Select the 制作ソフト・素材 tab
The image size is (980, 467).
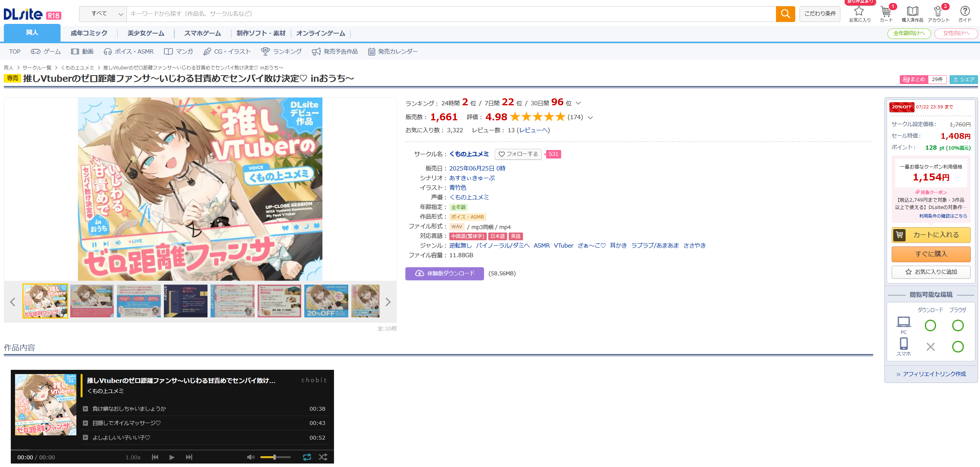pyautogui.click(x=261, y=33)
